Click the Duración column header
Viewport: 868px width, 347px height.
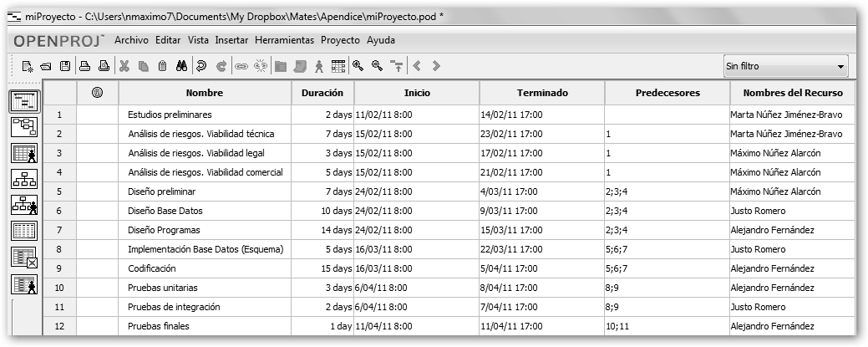pyautogui.click(x=322, y=93)
